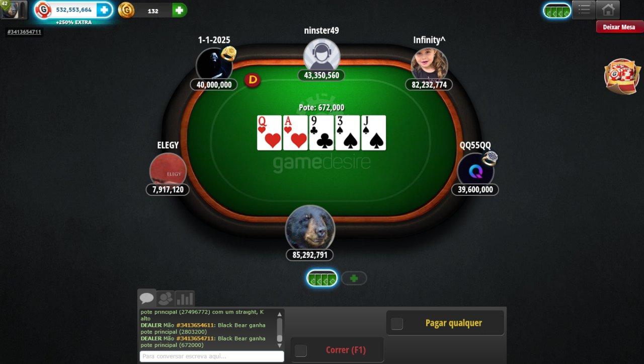
Task: Leave the table via Deixar Mesa
Action: [x=619, y=27]
